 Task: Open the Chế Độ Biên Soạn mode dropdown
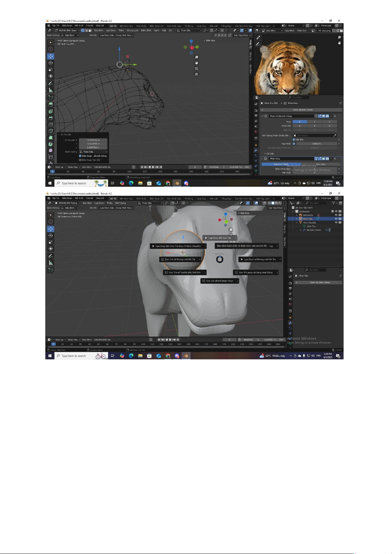pos(67,31)
